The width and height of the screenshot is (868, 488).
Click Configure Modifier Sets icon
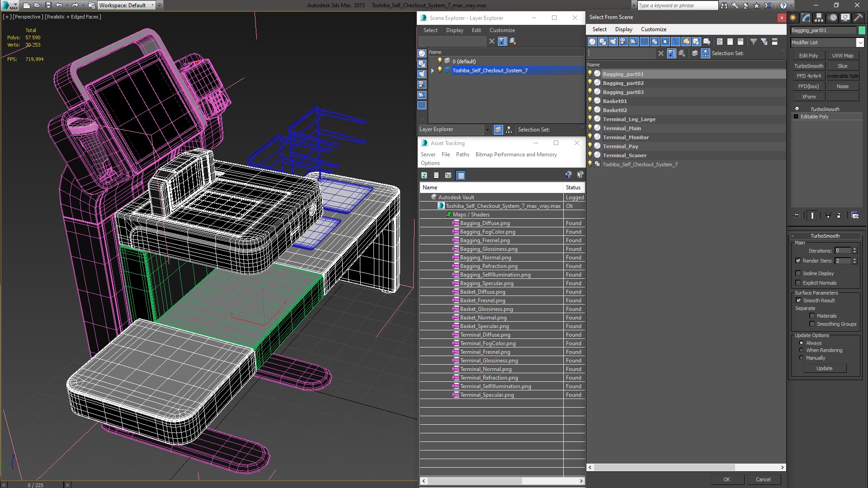click(855, 216)
